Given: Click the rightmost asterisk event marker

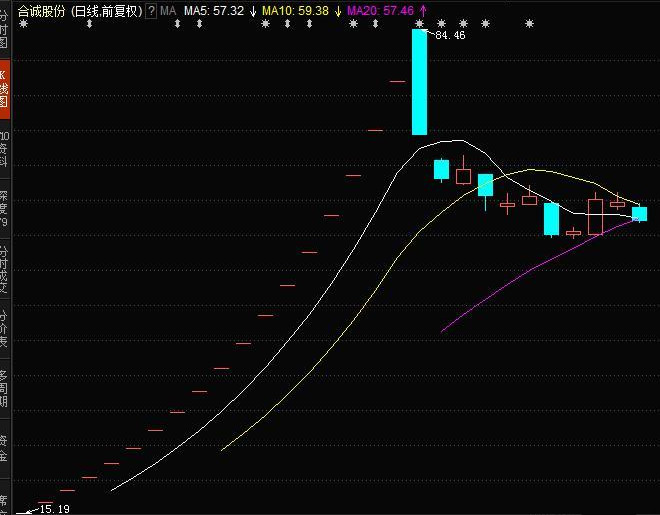Looking at the screenshot, I should 485,23.
